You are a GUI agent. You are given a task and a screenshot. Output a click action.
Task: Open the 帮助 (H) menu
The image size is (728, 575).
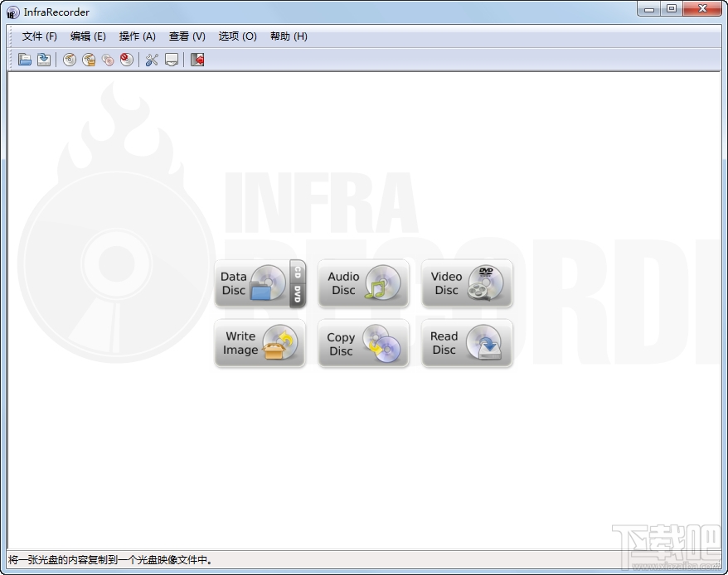(289, 36)
